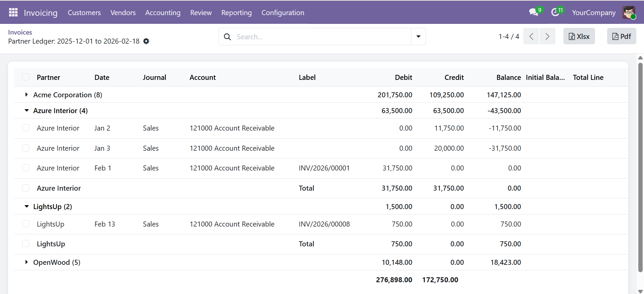The image size is (644, 294).
Task: Check the LightsUp Feb 13 row checkbox
Action: pos(26,224)
